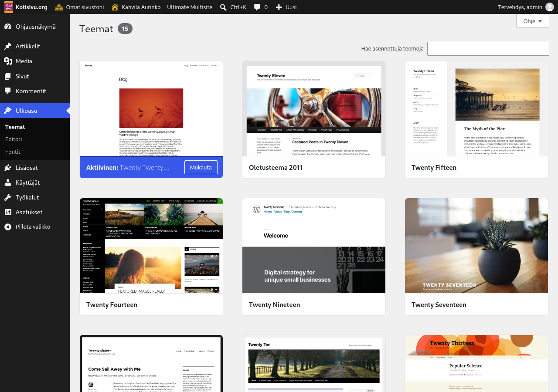Open the Uusi new content menu
Screen dimensions: 558x392
[x=286, y=7]
